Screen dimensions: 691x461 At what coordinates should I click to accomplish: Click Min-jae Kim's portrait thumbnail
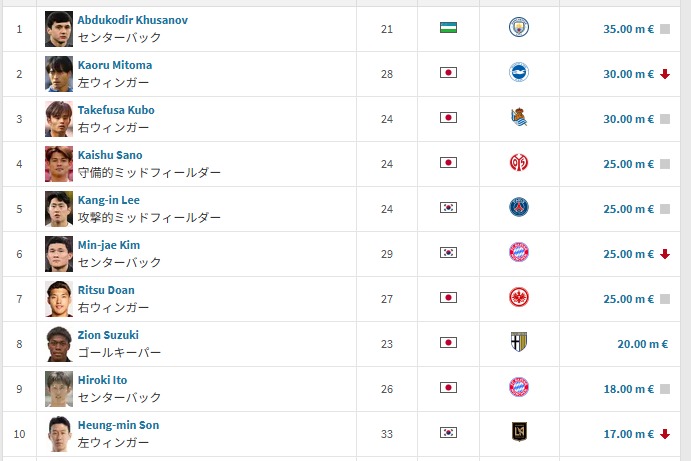[x=59, y=254]
